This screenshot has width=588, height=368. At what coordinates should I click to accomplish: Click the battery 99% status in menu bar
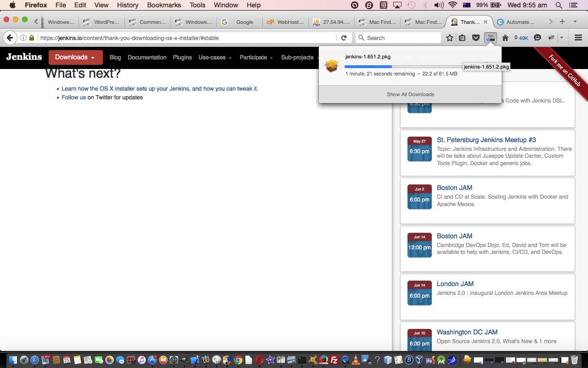coord(489,5)
